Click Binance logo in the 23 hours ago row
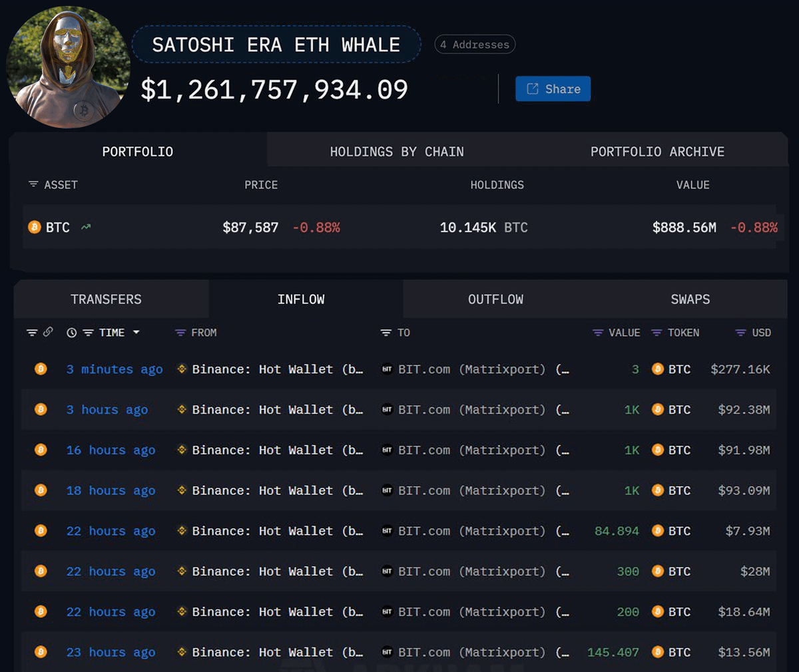The width and height of the screenshot is (799, 672). [x=182, y=652]
